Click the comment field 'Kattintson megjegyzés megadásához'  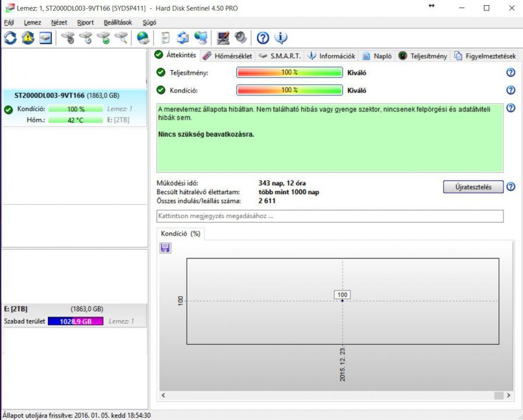[x=330, y=216]
